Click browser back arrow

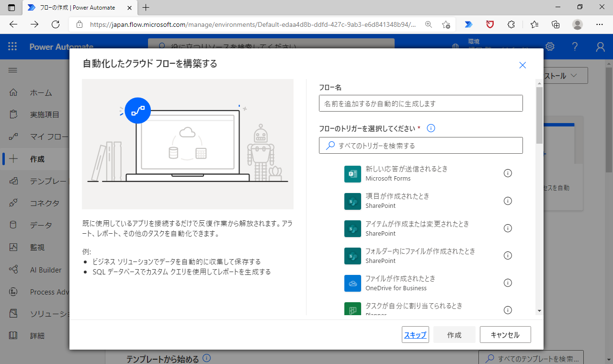pos(13,24)
